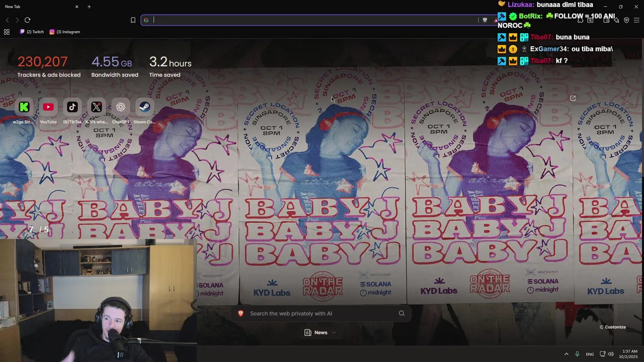The width and height of the screenshot is (644, 362).
Task: Open the browser hamburger menu
Action: pyautogui.click(x=636, y=20)
